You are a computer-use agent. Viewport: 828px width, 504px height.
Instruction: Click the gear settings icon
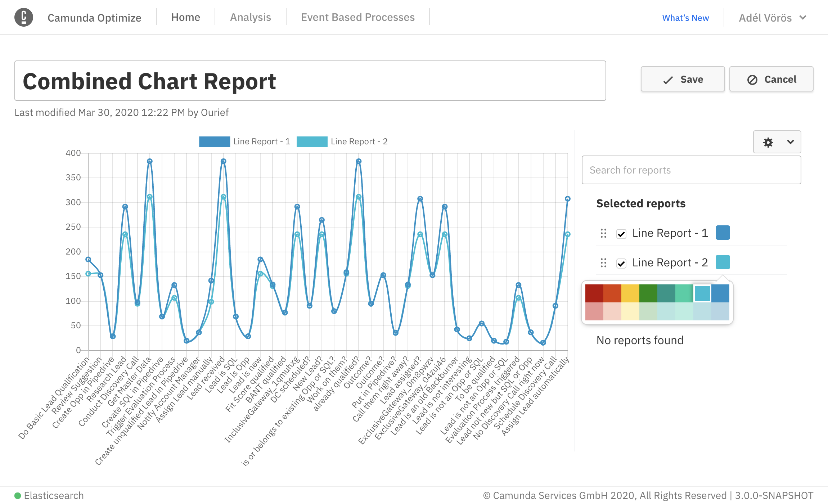(x=768, y=142)
